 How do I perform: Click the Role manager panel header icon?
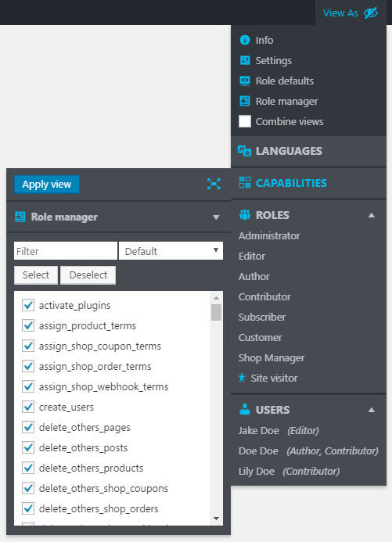20,217
